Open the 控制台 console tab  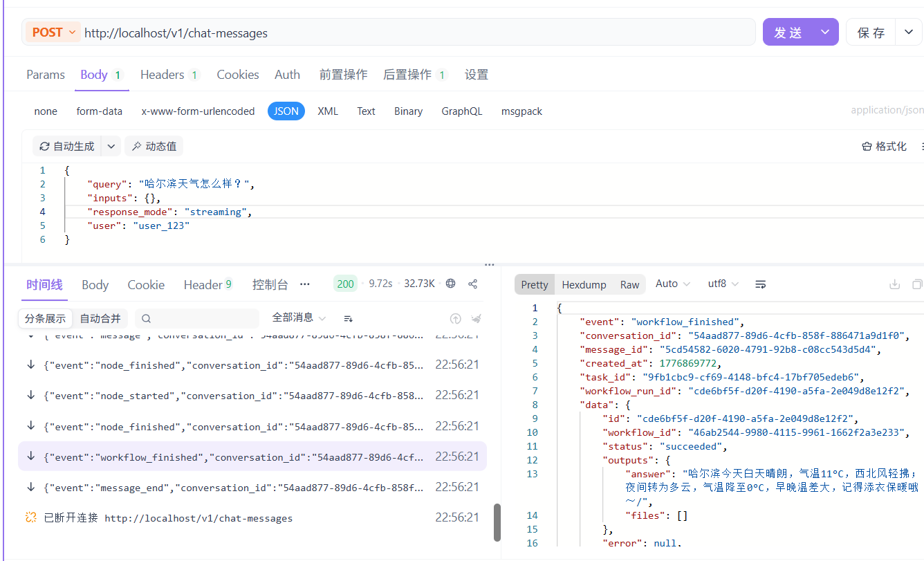tap(270, 285)
